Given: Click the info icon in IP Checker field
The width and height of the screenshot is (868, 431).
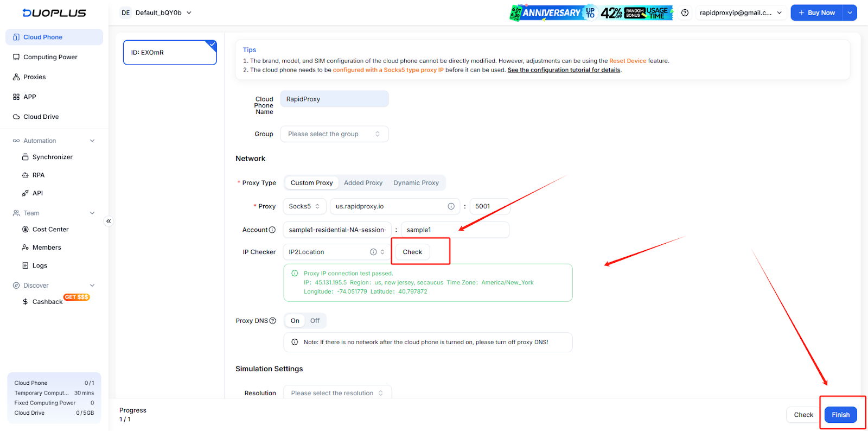Looking at the screenshot, I should (373, 252).
